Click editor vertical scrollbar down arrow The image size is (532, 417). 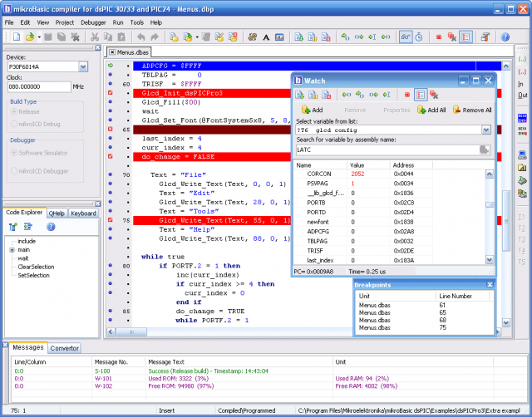[x=506, y=322]
